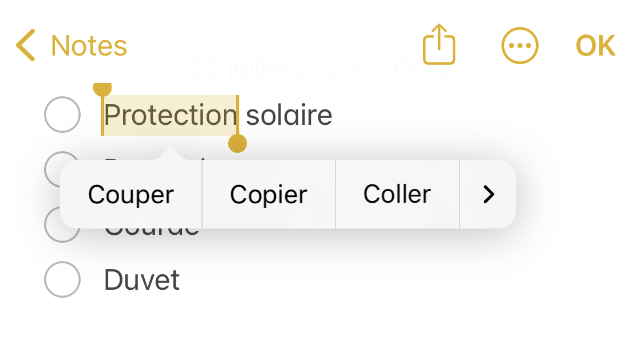644x343 pixels.
Task: Tap the back chevron arrow icon
Action: 26,46
